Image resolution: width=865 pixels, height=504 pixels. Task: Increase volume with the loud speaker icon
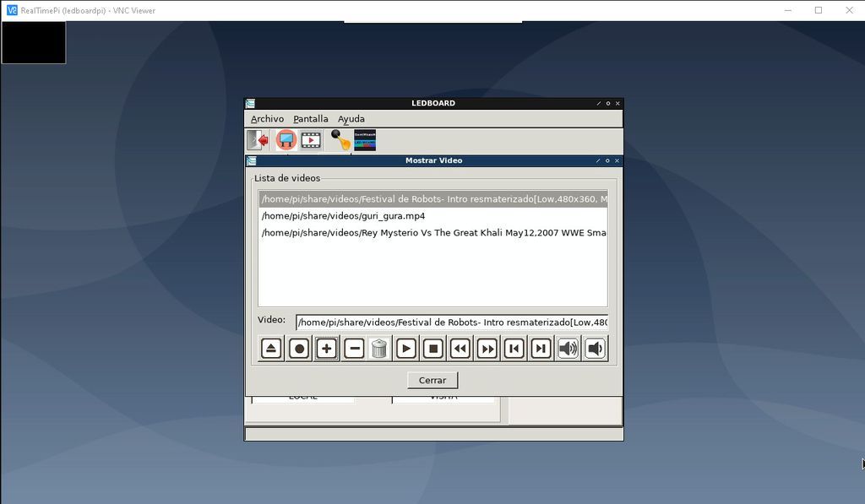tap(567, 348)
